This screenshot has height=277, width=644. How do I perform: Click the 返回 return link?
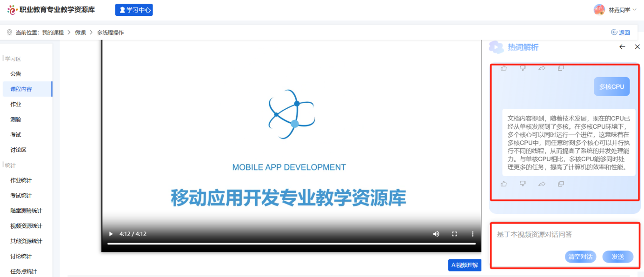pos(620,33)
